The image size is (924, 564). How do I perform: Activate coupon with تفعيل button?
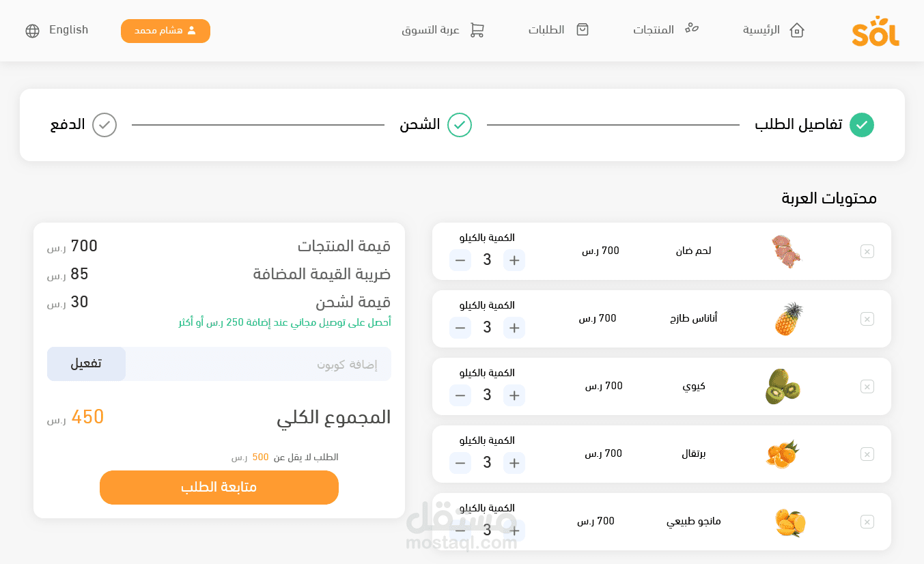[x=86, y=364]
